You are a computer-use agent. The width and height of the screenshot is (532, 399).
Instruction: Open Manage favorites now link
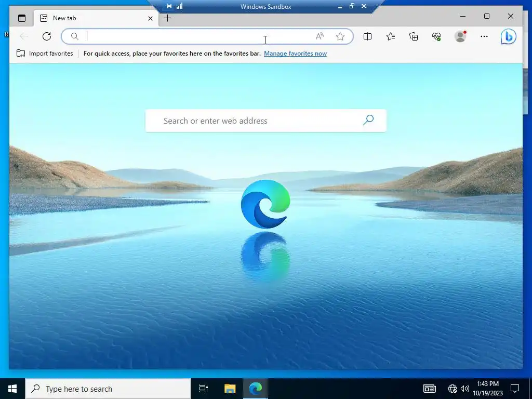coord(295,54)
